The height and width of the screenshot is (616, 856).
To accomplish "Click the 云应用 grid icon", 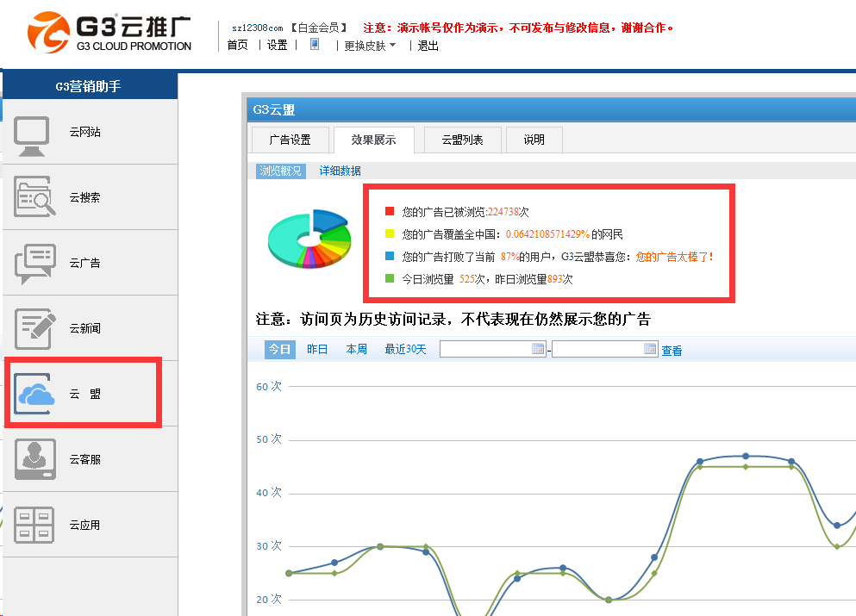I will pos(34,525).
